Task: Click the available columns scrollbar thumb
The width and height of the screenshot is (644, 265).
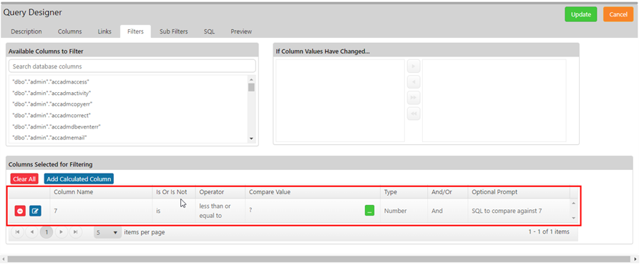Action: point(251,87)
